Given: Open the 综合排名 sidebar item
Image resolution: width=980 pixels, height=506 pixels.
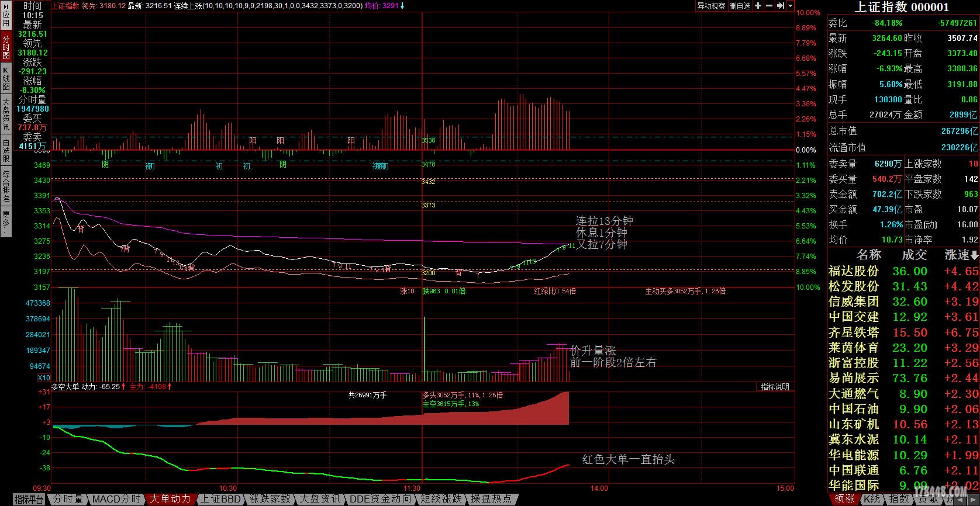Looking at the screenshot, I should pyautogui.click(x=6, y=185).
